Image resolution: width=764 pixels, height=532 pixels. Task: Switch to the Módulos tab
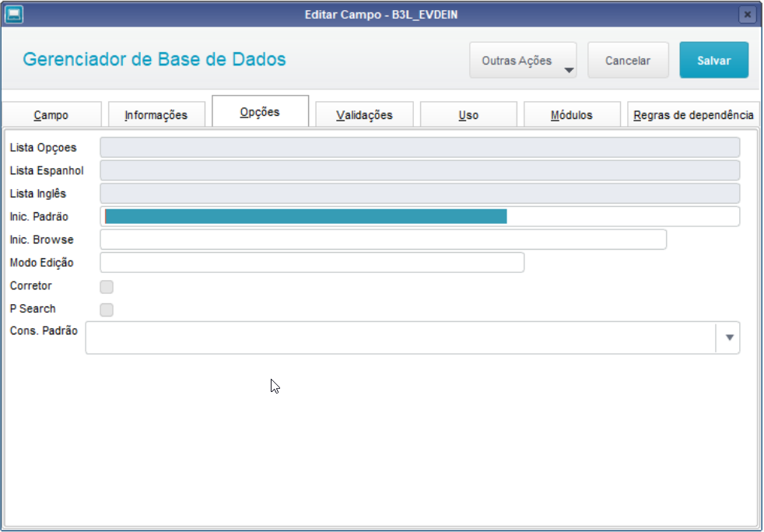(572, 115)
